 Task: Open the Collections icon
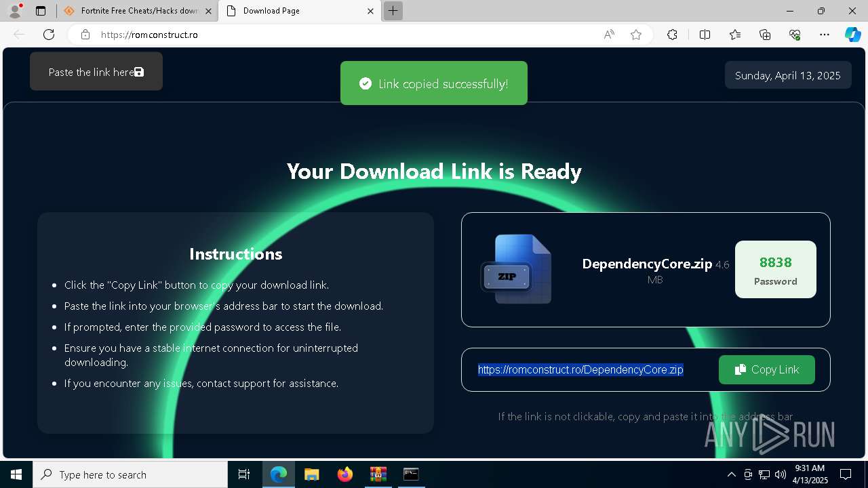[x=765, y=35]
